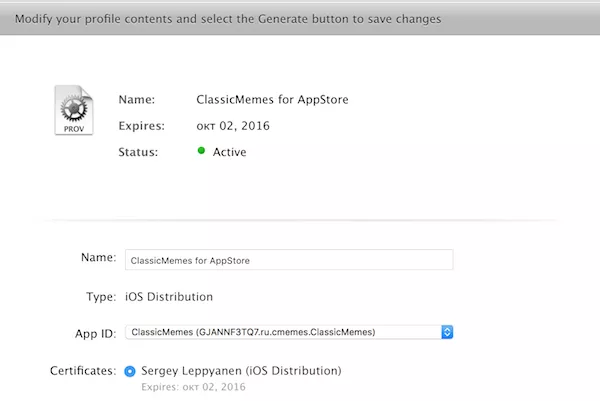Screen dimensions: 600x401
Task: Click the Status label in the summary
Action: click(x=138, y=152)
